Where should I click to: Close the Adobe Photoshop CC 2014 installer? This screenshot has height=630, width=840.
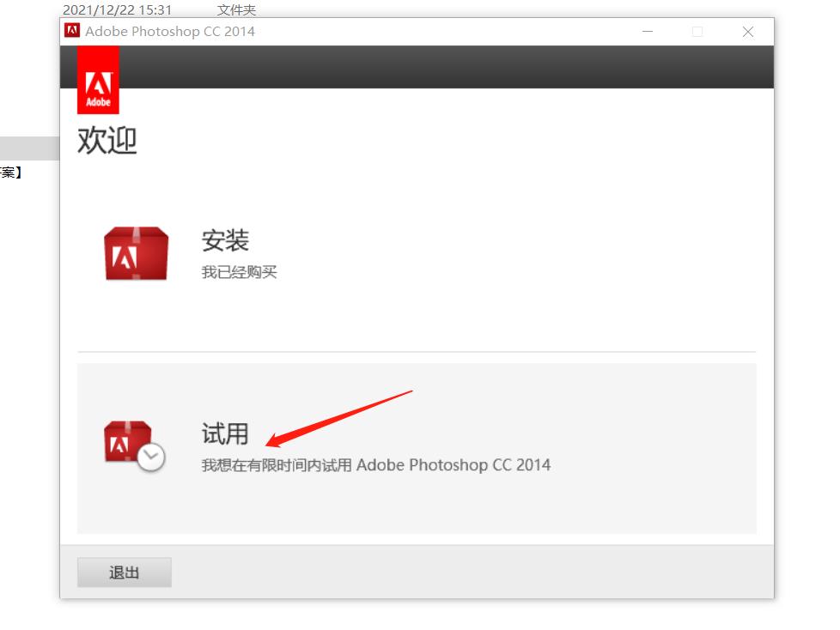747,32
